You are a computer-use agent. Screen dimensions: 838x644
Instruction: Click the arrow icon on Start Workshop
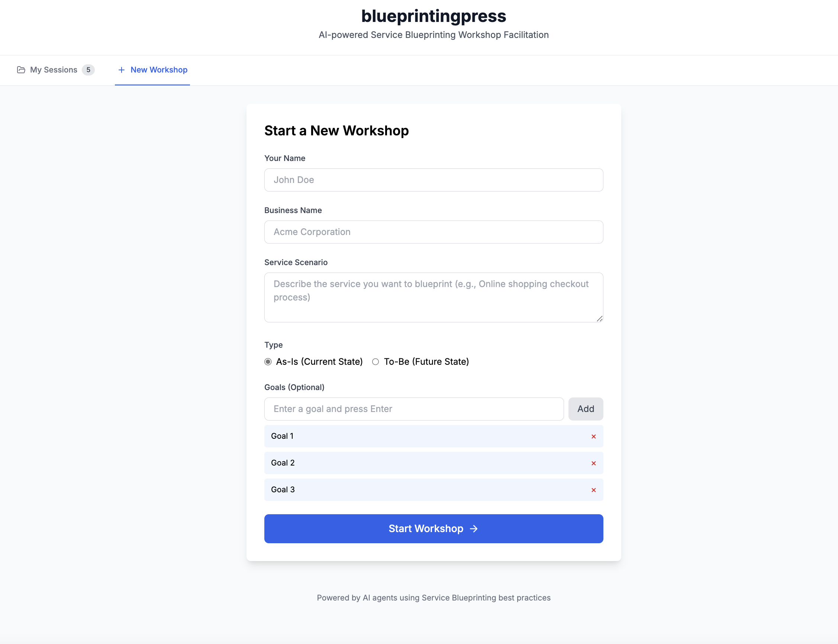click(474, 529)
